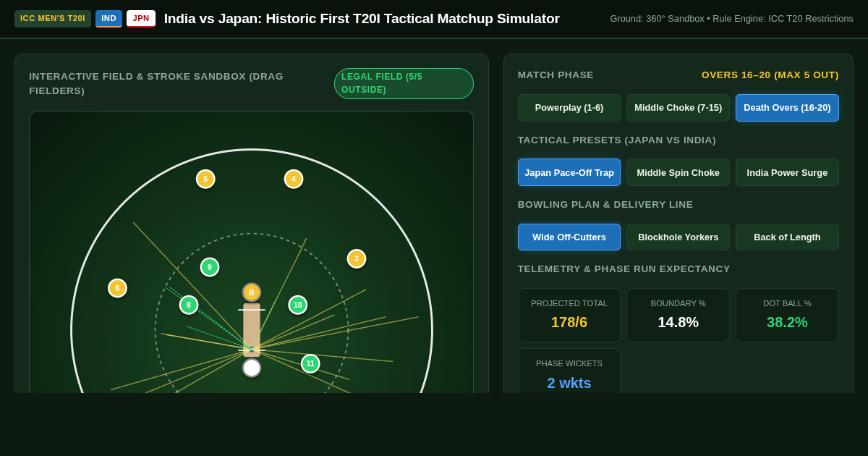The image size is (868, 456).
Task: Click the India vs Japan simulator title
Action: click(x=362, y=19)
